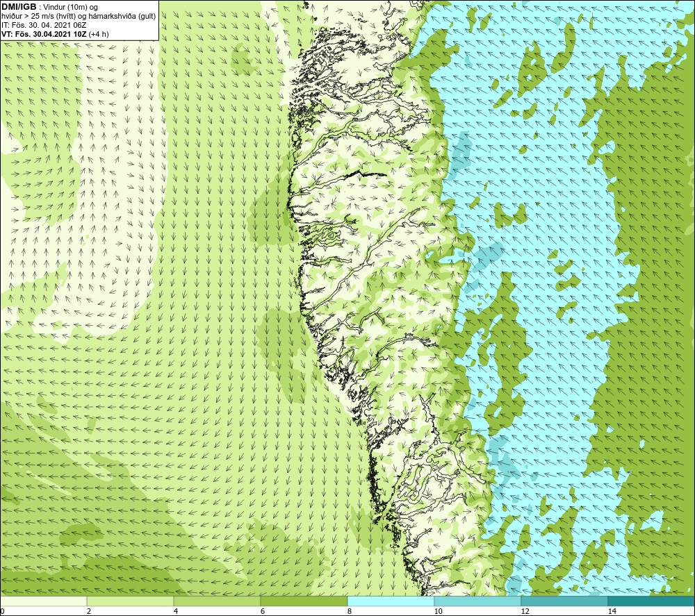Select the 12–14 m/s teal legend band

coord(564,601)
